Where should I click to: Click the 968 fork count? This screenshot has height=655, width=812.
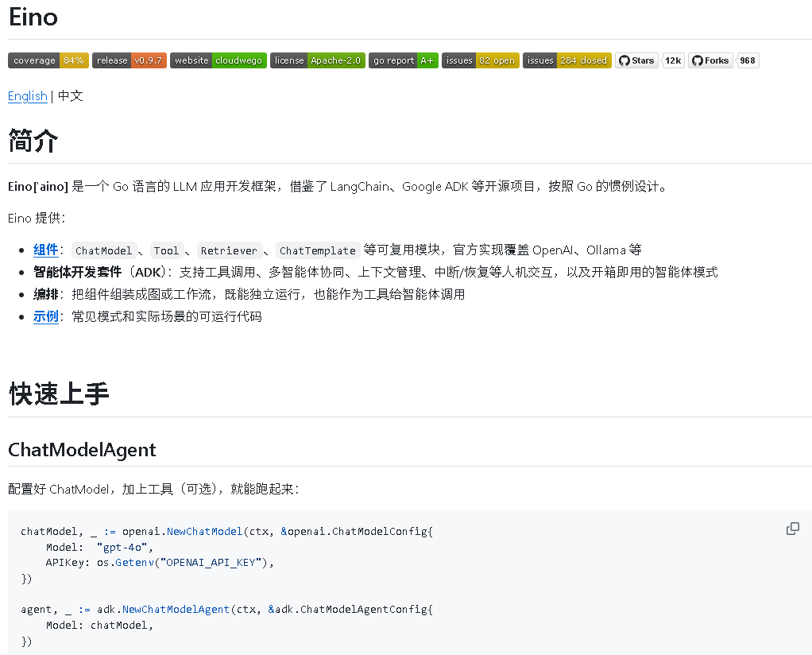click(748, 60)
